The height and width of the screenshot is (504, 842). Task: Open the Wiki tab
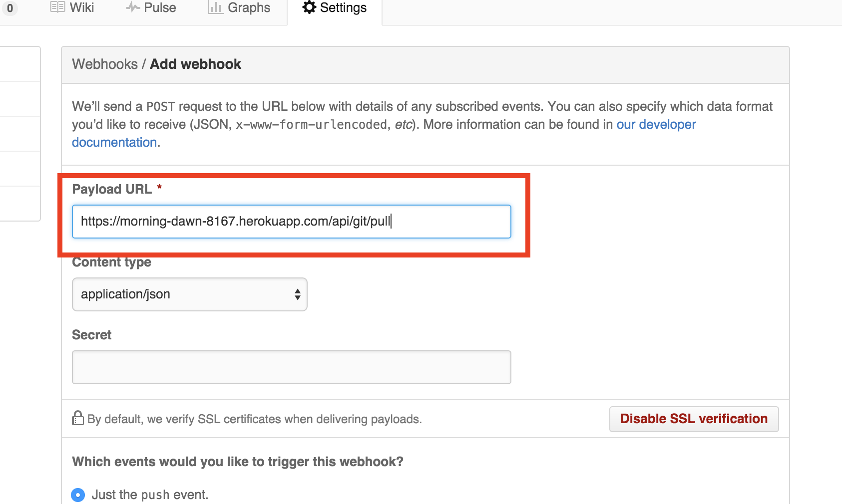point(82,7)
